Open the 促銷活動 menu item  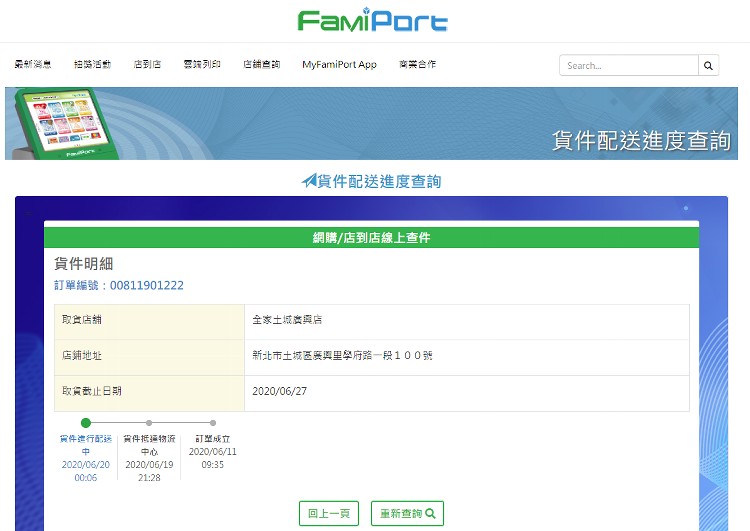92,64
